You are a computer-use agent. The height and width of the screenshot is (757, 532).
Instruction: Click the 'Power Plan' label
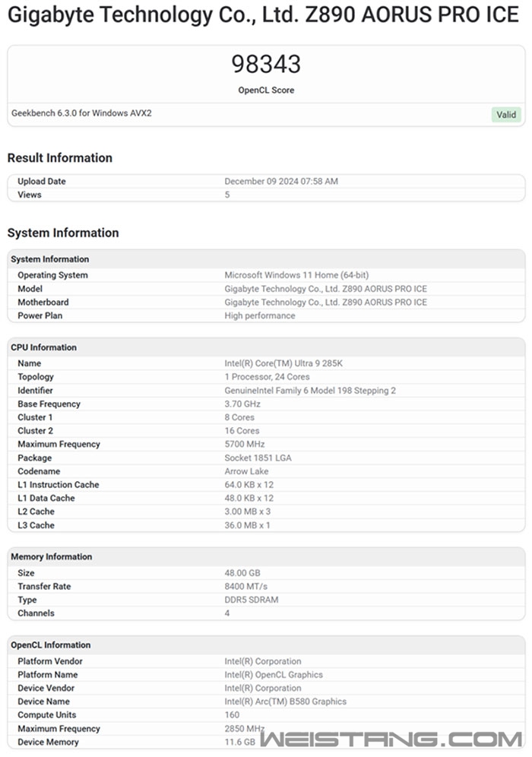(x=40, y=315)
